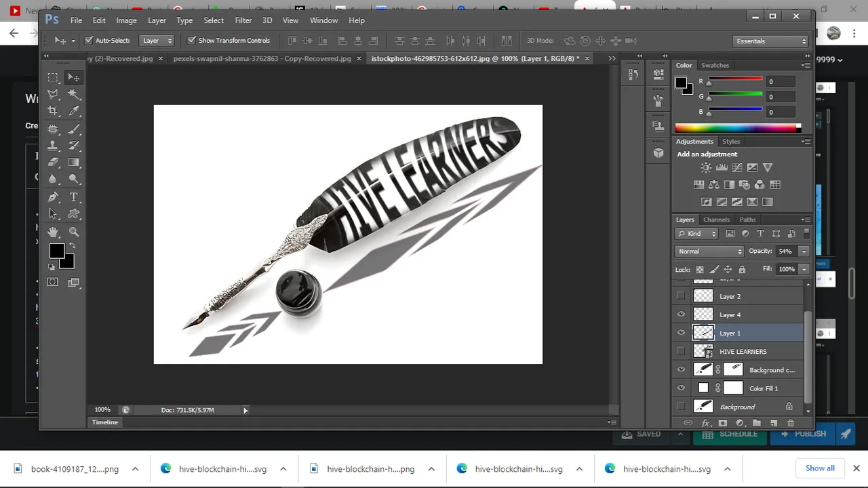Hide Background copy layer eye
The image size is (868, 488).
pos(682,370)
